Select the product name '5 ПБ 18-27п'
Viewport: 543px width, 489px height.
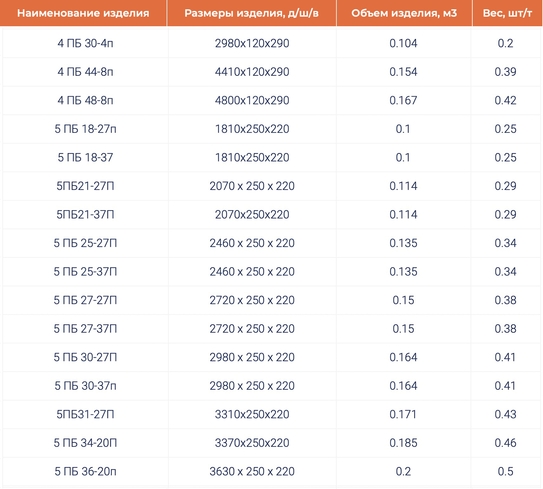coord(85,129)
